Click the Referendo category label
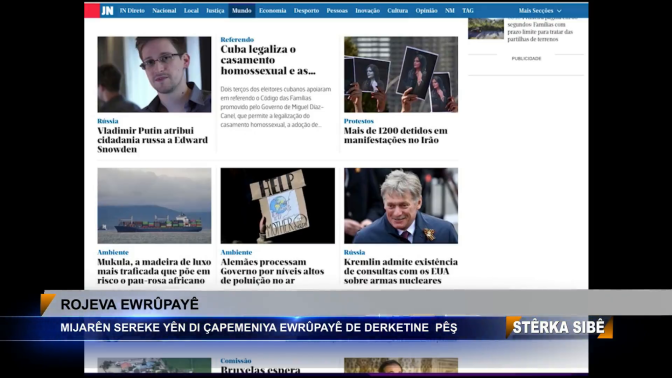This screenshot has width=672, height=378. tap(237, 39)
